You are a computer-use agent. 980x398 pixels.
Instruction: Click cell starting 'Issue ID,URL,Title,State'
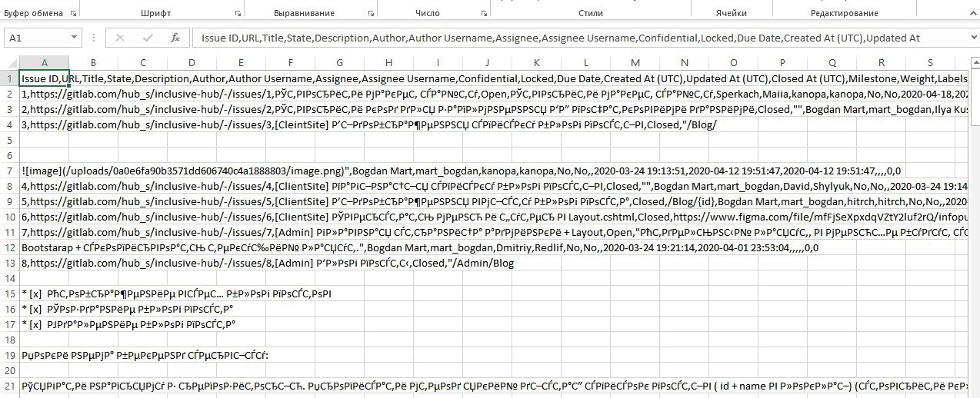point(44,78)
